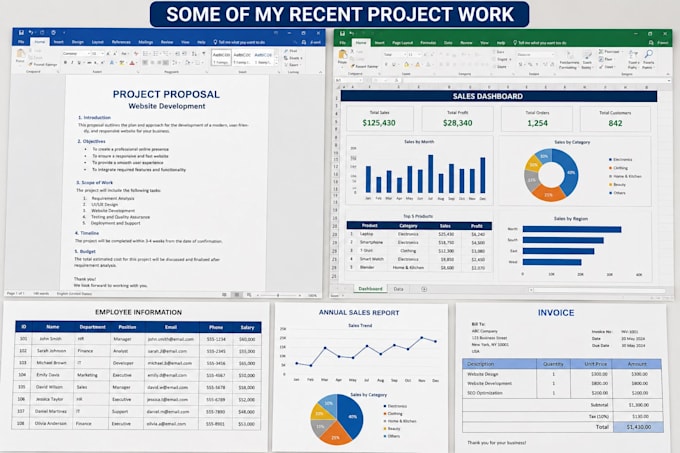Click the red font color icon in Word

pos(132,63)
